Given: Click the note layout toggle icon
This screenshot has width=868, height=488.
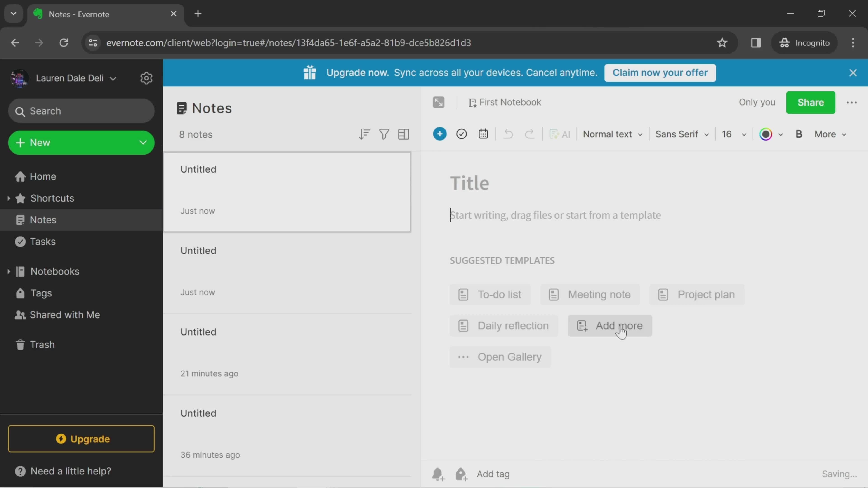Looking at the screenshot, I should pos(403,134).
